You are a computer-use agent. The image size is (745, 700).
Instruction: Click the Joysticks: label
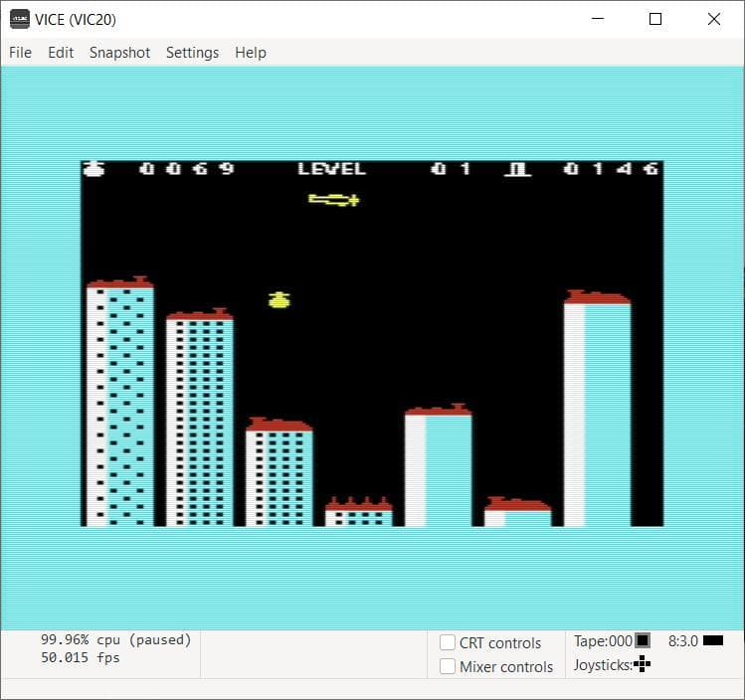[x=603, y=665]
